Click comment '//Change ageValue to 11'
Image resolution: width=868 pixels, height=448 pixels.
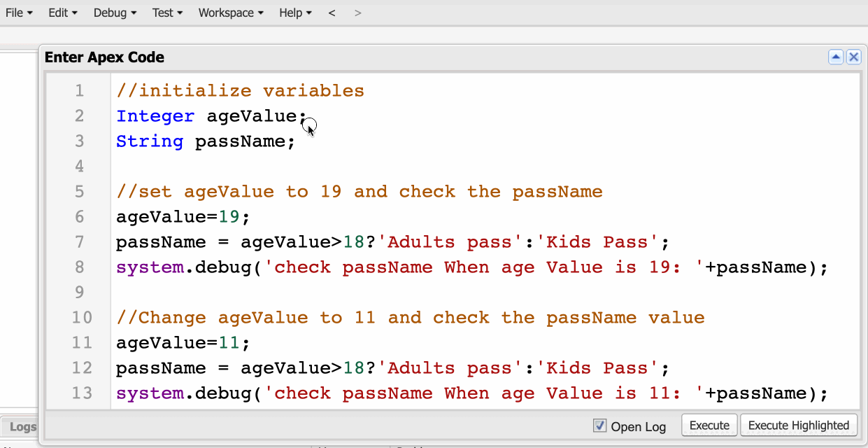[x=410, y=318]
